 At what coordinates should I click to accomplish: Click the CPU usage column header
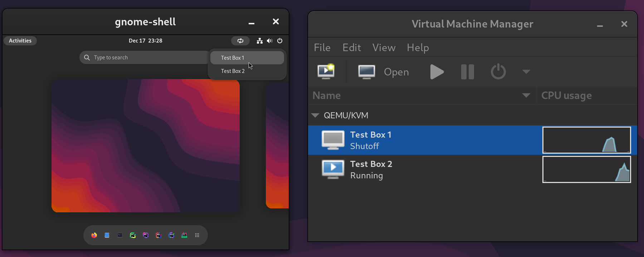587,95
